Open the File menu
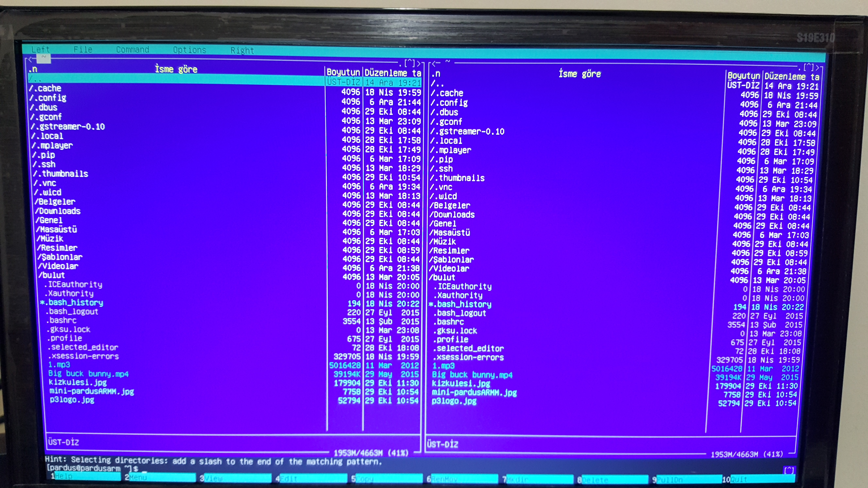This screenshot has height=488, width=868. point(83,49)
